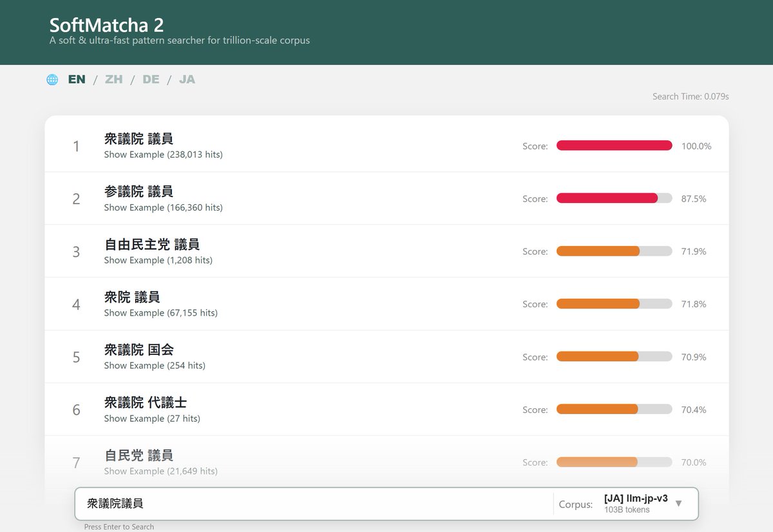The height and width of the screenshot is (532, 773).
Task: Show Example for 自由民主党 議員 (1,208 hits)
Action: (158, 260)
